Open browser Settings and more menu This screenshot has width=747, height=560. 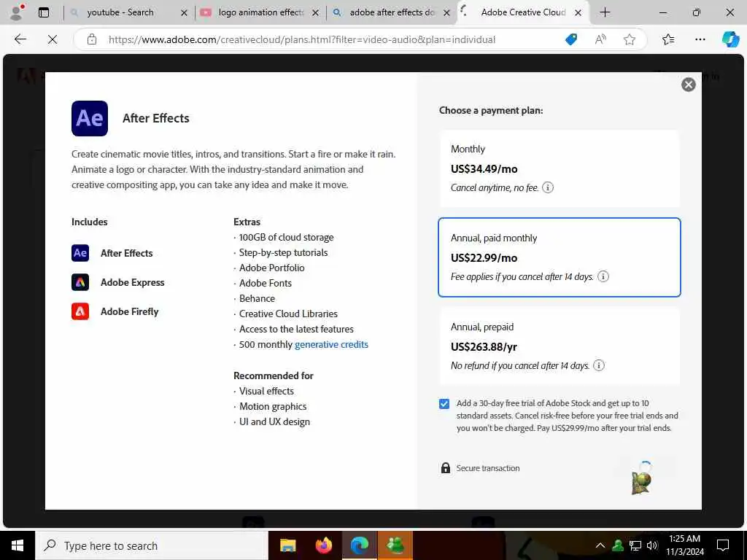700,39
